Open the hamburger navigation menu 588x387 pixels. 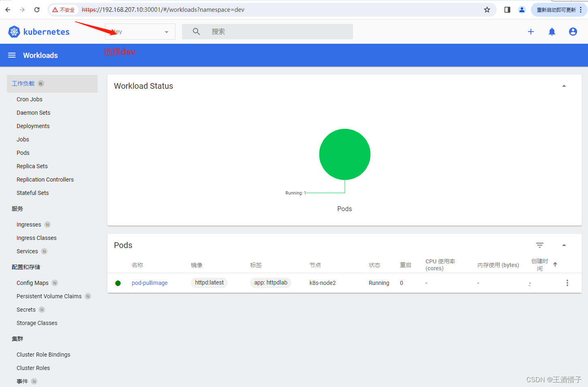pyautogui.click(x=12, y=55)
